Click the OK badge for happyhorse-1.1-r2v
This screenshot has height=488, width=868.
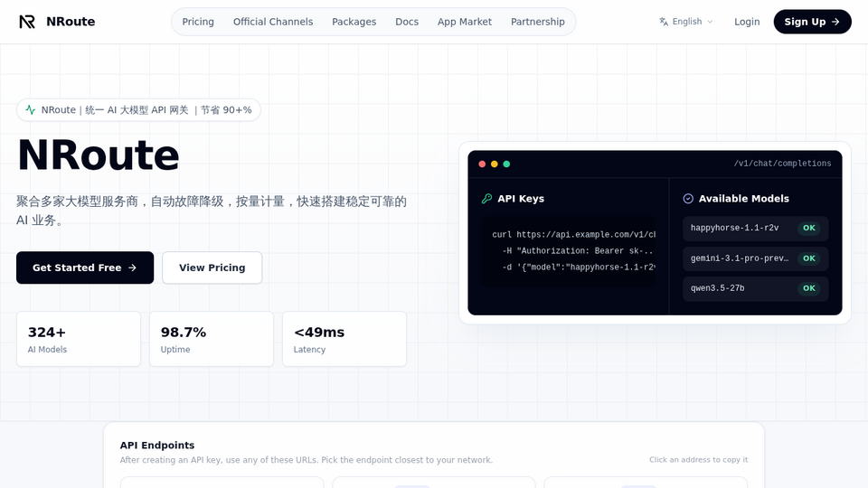pyautogui.click(x=809, y=228)
